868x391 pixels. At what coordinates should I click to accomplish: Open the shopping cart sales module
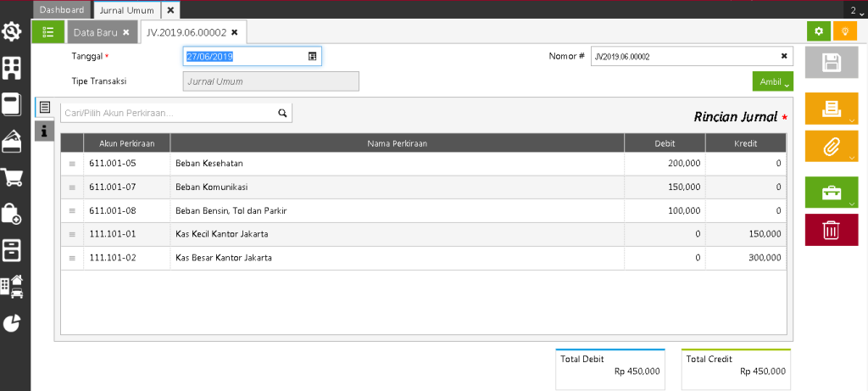click(12, 176)
